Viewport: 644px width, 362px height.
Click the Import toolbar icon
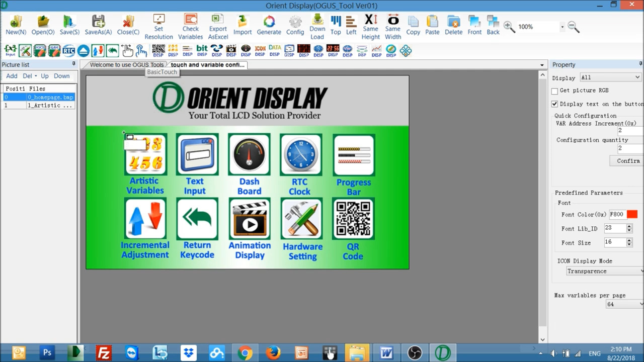[243, 25]
